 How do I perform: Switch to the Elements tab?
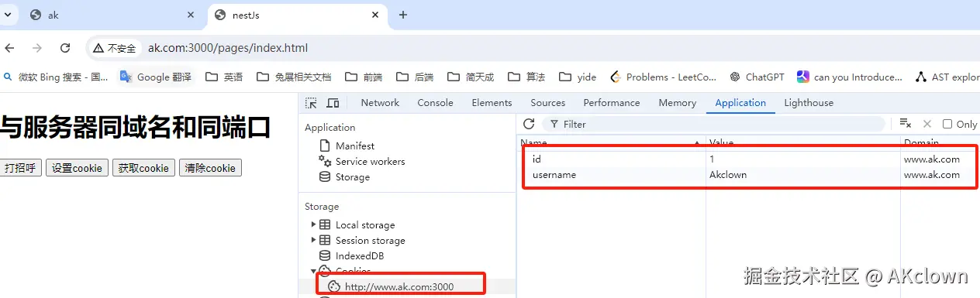492,103
